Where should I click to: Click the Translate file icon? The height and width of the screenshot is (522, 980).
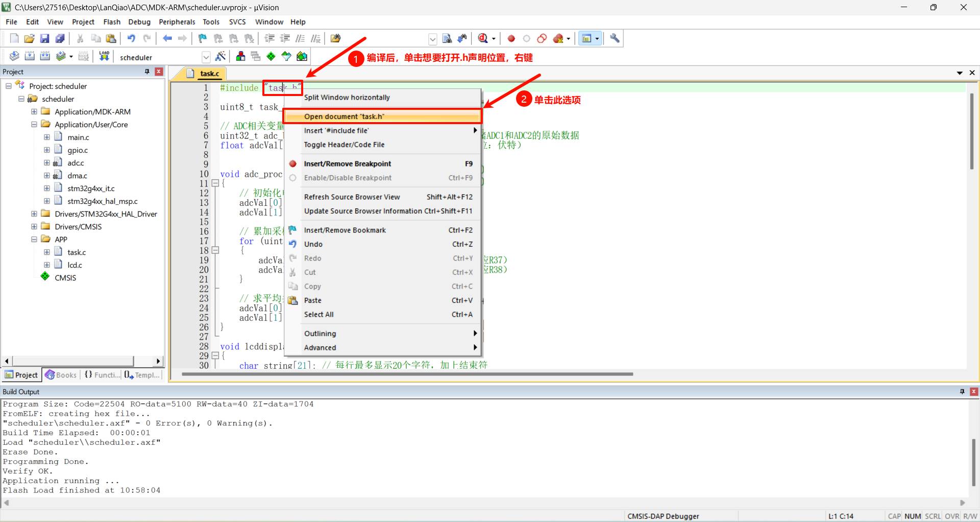click(14, 56)
